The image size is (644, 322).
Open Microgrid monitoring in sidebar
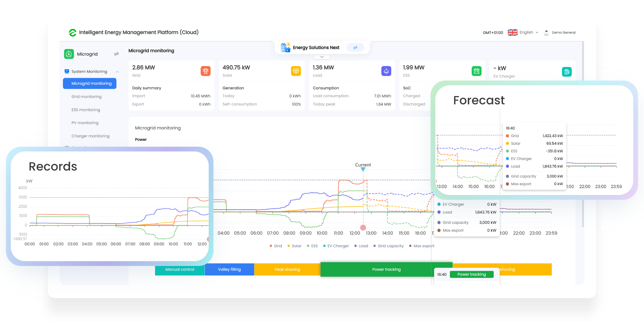(90, 83)
